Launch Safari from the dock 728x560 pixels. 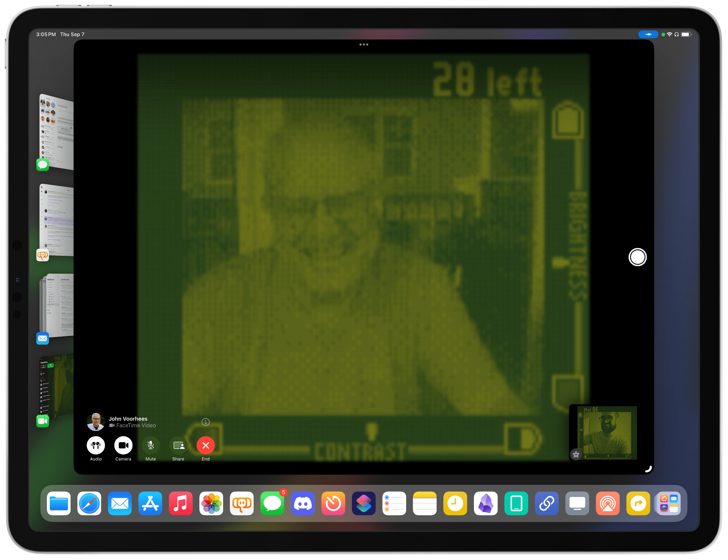point(89,503)
